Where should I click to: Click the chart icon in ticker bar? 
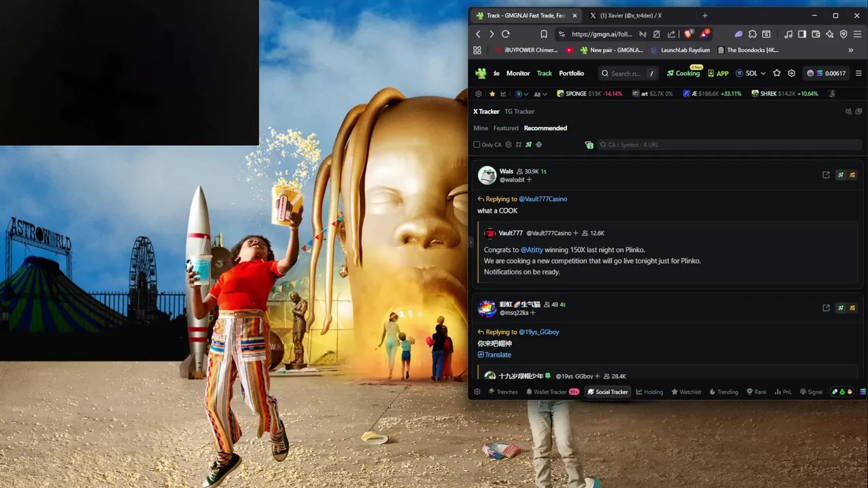pos(504,94)
